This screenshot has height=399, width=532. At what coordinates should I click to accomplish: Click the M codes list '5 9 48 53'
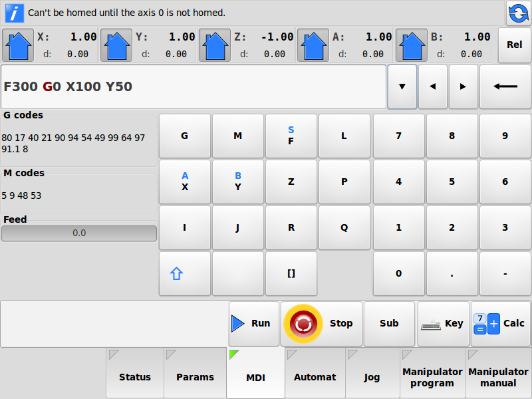coord(21,196)
